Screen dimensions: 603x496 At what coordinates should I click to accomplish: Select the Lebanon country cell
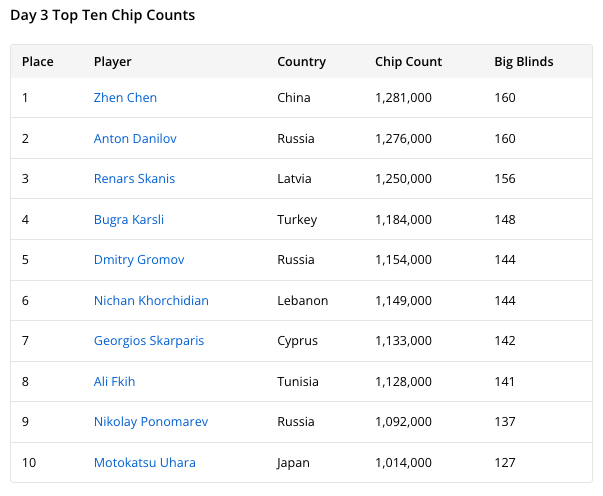[x=302, y=301]
